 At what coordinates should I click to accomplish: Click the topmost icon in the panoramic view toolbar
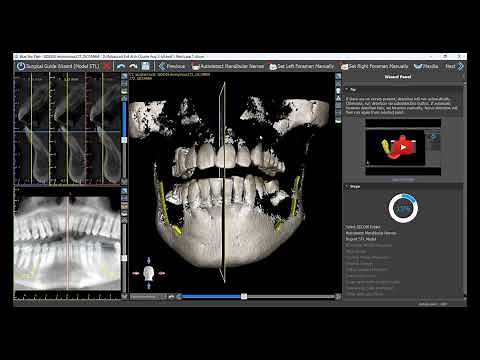pyautogui.click(x=124, y=191)
